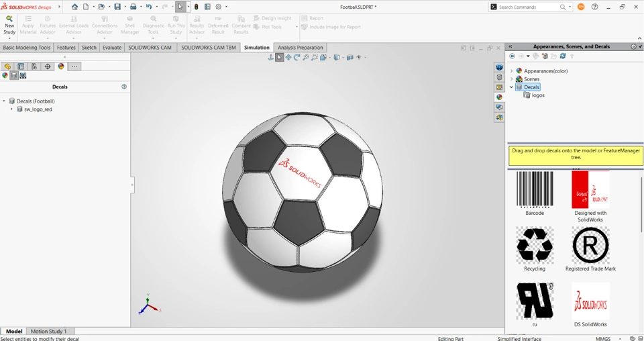Open the Options gear dropdown arrow
The image size is (644, 341).
click(x=226, y=7)
